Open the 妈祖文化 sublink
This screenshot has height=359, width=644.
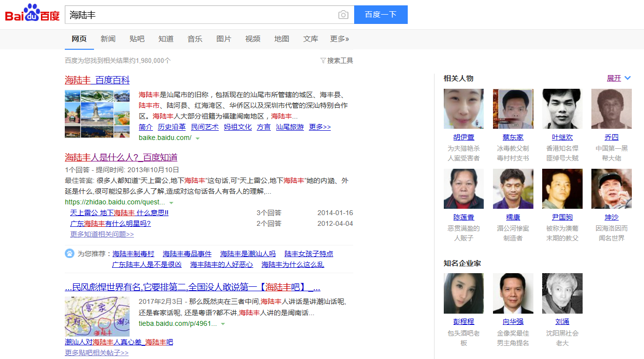click(238, 127)
